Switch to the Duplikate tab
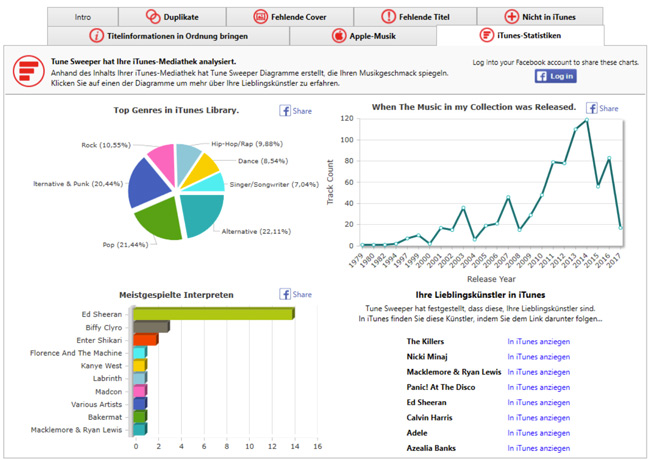The image size is (650, 460). pos(172,17)
